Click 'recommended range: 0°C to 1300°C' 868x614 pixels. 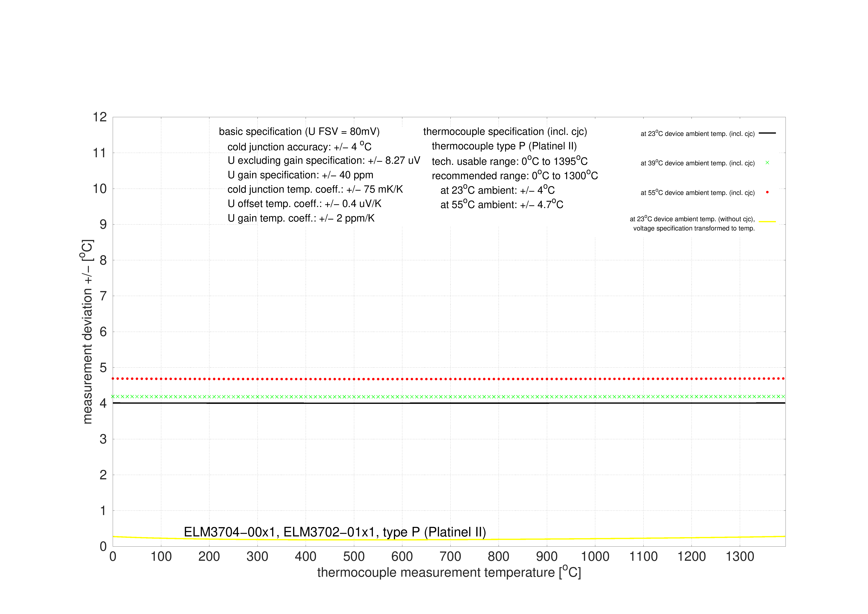(x=515, y=175)
